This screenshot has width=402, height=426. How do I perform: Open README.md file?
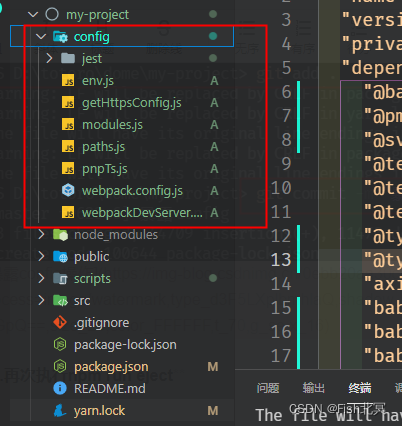pyautogui.click(x=110, y=388)
